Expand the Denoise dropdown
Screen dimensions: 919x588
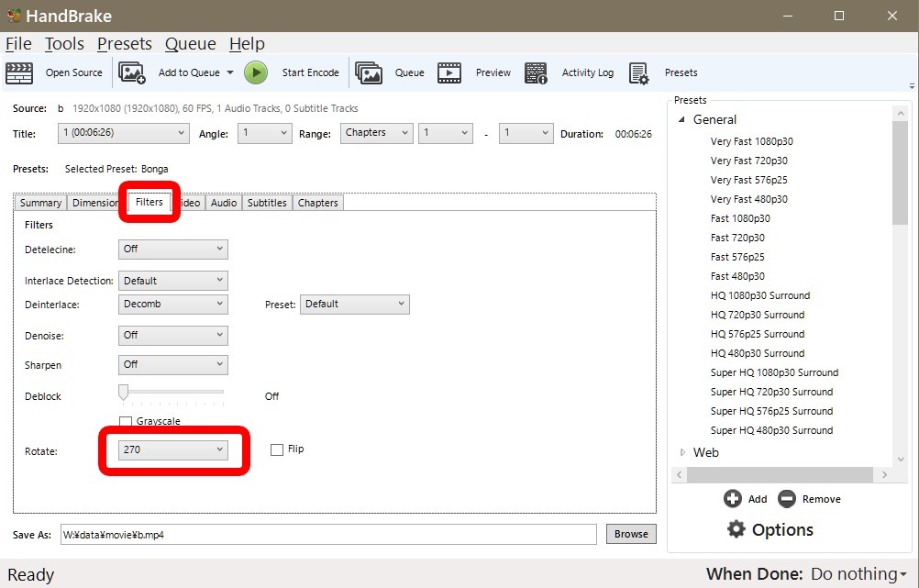coord(172,336)
